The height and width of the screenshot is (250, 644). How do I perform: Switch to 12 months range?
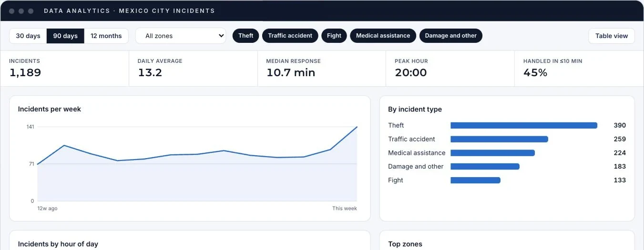pos(106,36)
